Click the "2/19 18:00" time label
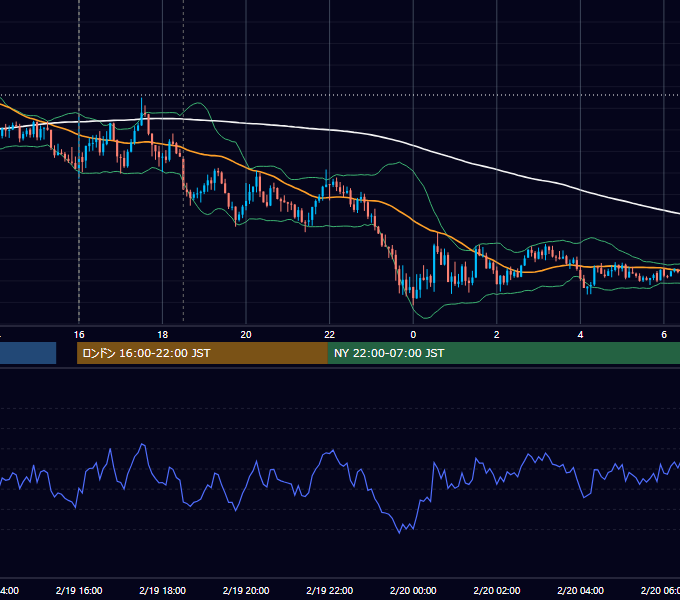 pos(162,590)
